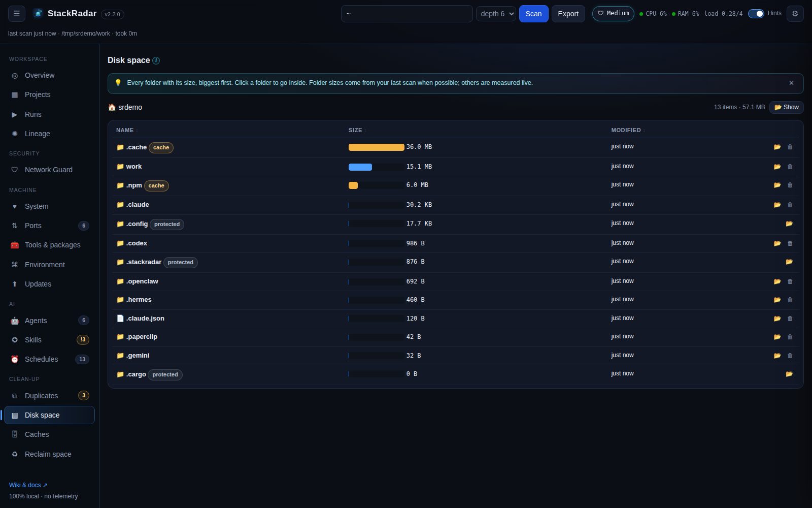
Task: Switch to Tools & packages
Action: click(x=49, y=245)
